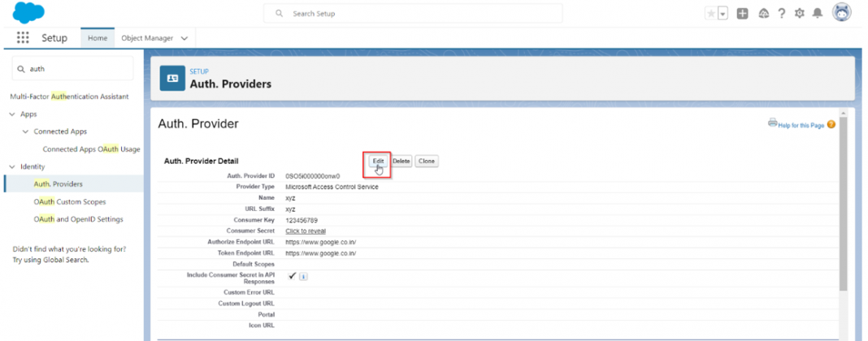Open the Trailhead guidance icon
The width and height of the screenshot is (868, 341).
coord(764,14)
